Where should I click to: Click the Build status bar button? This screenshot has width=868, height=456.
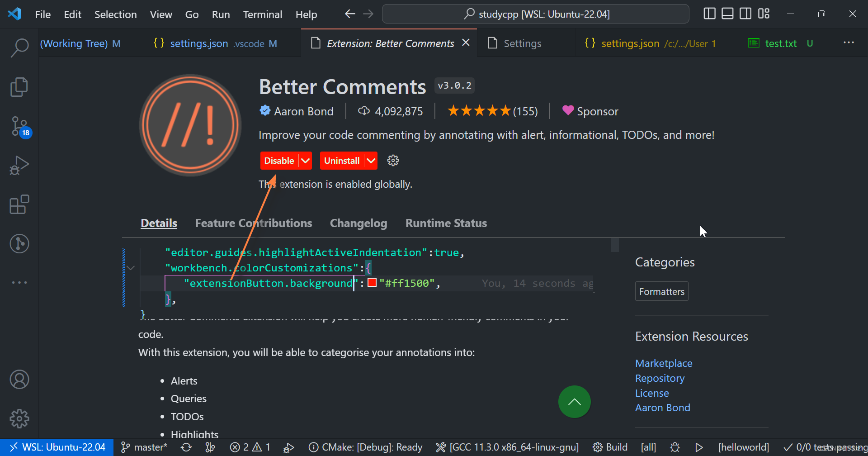click(x=610, y=447)
